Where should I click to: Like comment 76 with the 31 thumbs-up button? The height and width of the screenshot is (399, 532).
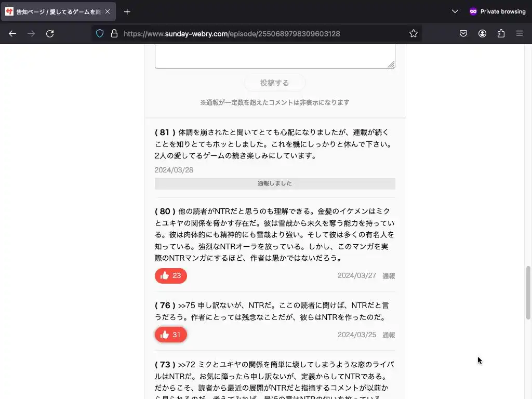tap(170, 335)
